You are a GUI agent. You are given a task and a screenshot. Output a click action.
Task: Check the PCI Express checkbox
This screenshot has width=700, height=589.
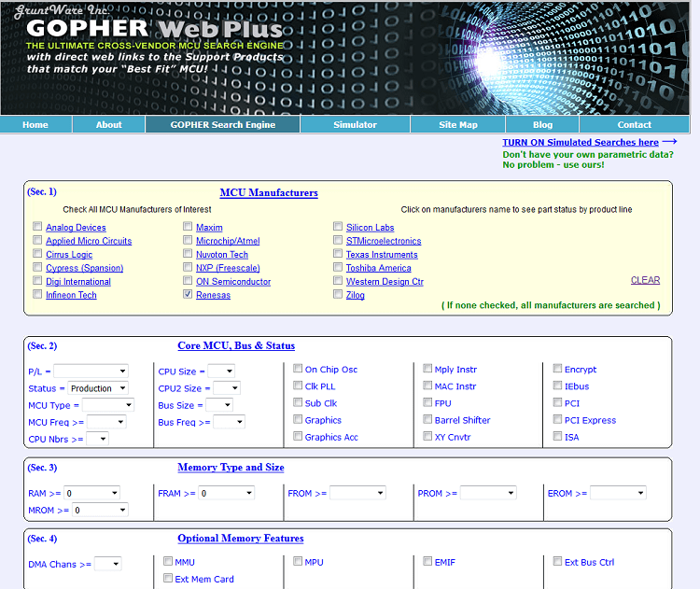coord(557,419)
